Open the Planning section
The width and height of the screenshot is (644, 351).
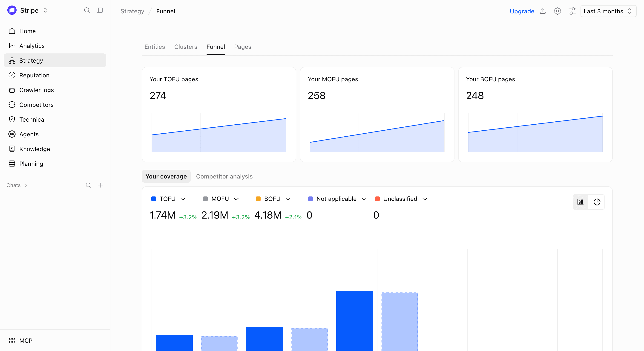(x=55, y=164)
